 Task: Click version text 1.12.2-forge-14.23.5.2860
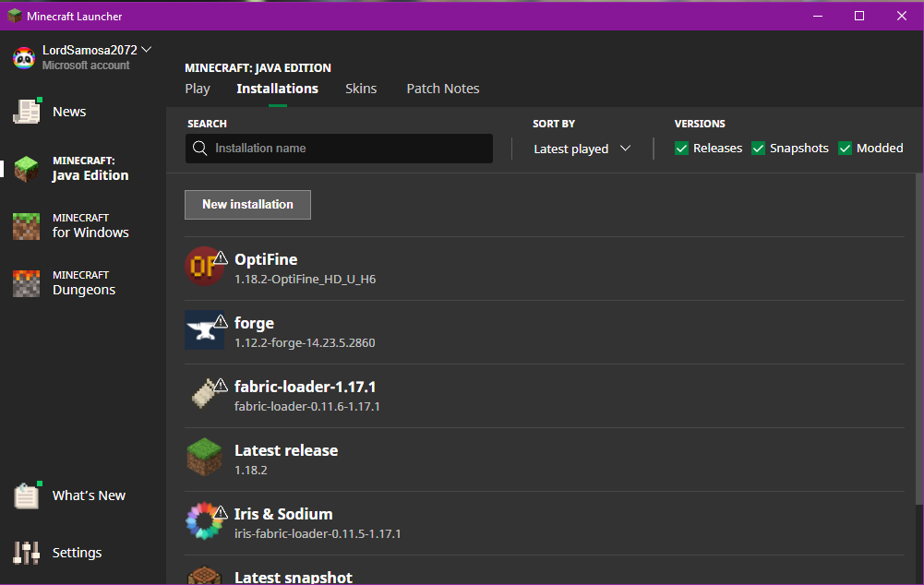pyautogui.click(x=305, y=343)
